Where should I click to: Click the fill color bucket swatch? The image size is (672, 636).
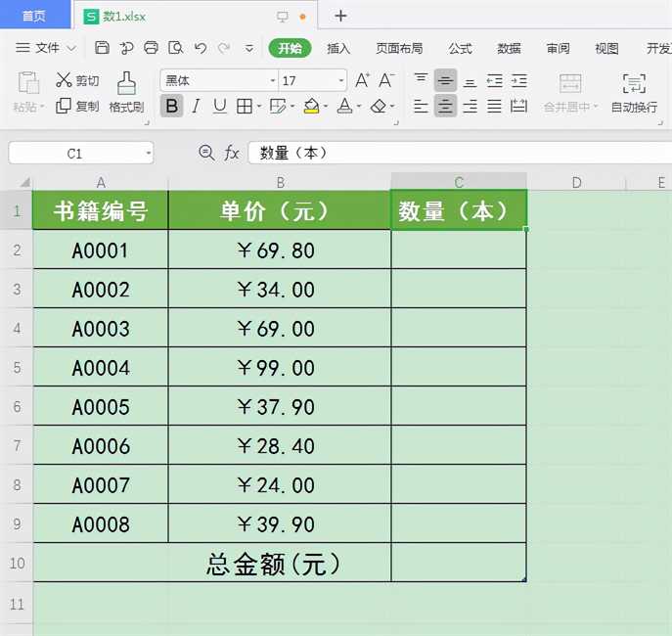tap(310, 106)
